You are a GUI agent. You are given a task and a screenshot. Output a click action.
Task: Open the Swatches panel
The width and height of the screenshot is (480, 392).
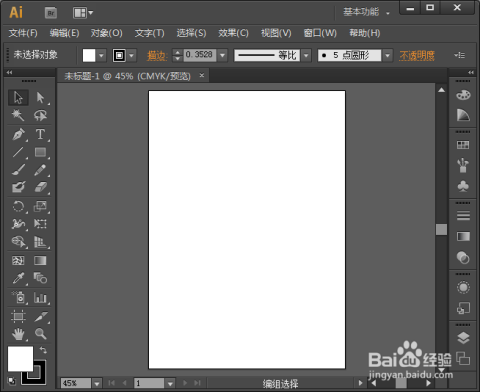[x=463, y=145]
